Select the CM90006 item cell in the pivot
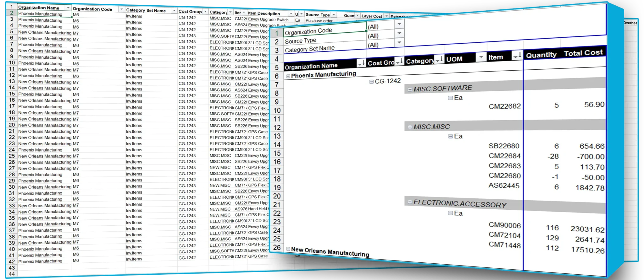Screen dimensions: 644x280 pyautogui.click(x=504, y=225)
